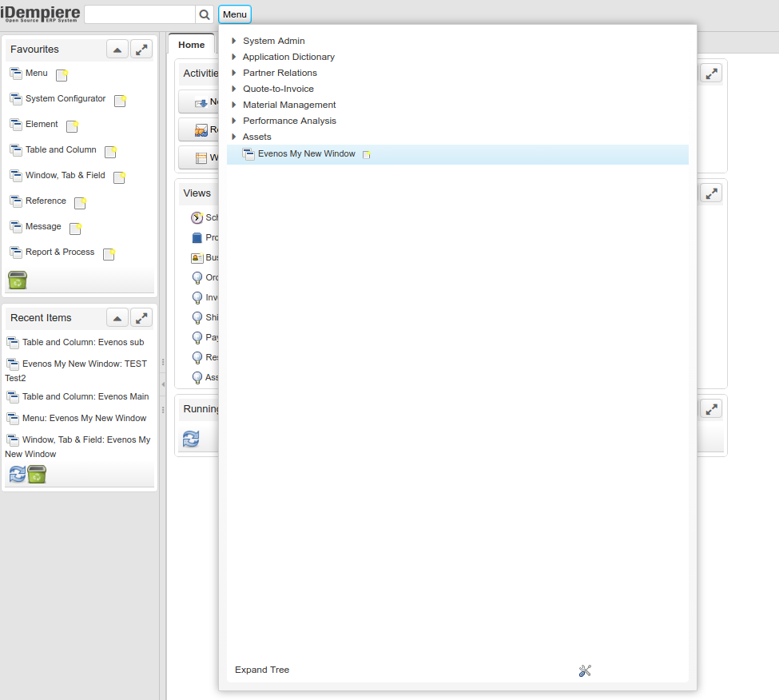Toggle the Expand Tree option
The width and height of the screenshot is (779, 700).
click(262, 670)
